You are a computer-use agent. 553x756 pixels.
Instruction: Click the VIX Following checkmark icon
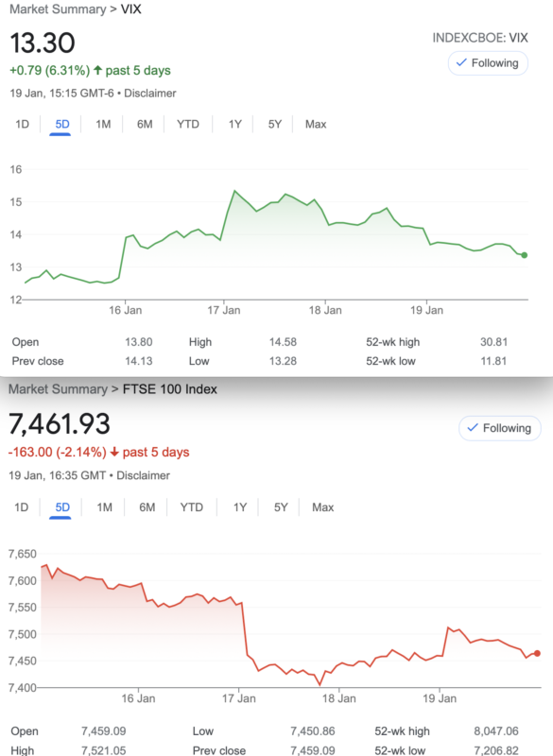[461, 62]
